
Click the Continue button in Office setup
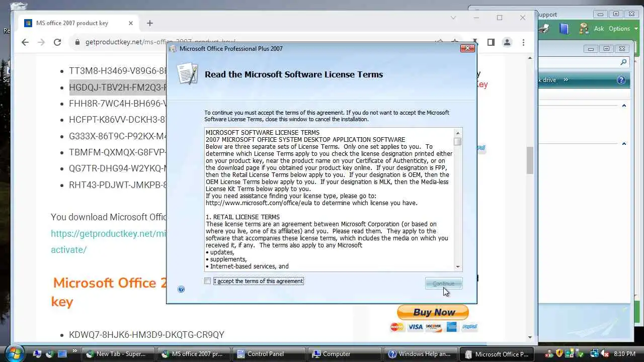pos(443,284)
